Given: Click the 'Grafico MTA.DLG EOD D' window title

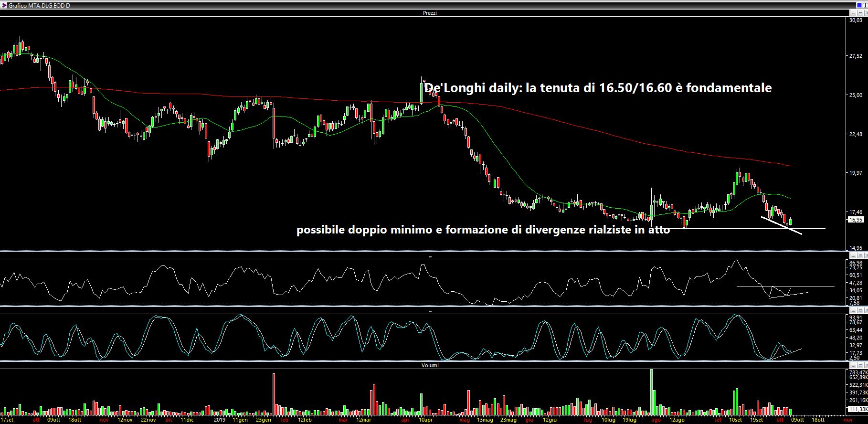Looking at the screenshot, I should pyautogui.click(x=39, y=5).
